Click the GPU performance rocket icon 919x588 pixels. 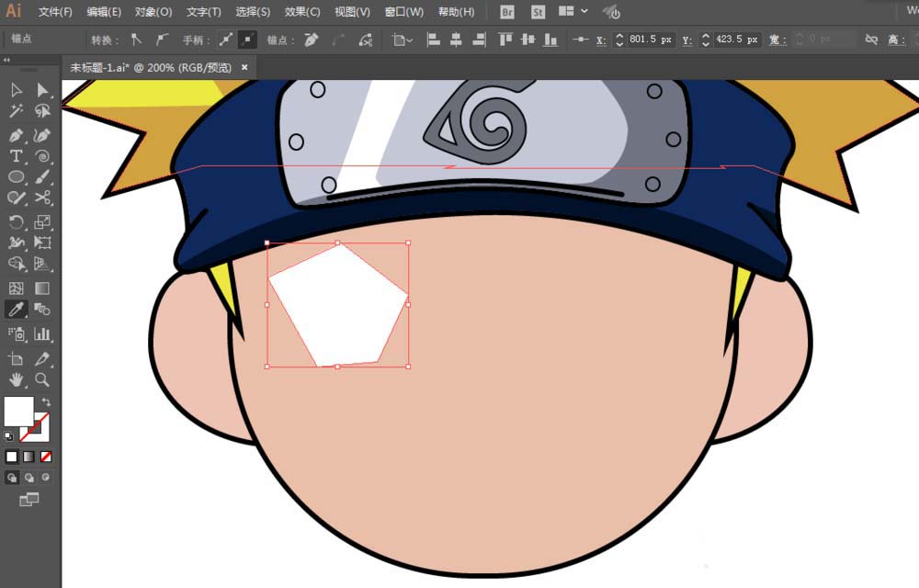click(x=611, y=12)
